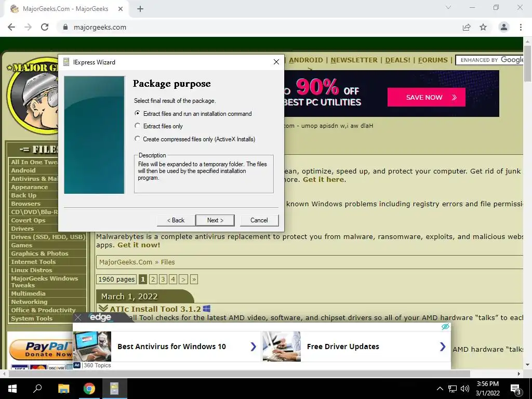532x399 pixels.
Task: Open Windows taskbar search
Action: click(x=37, y=389)
